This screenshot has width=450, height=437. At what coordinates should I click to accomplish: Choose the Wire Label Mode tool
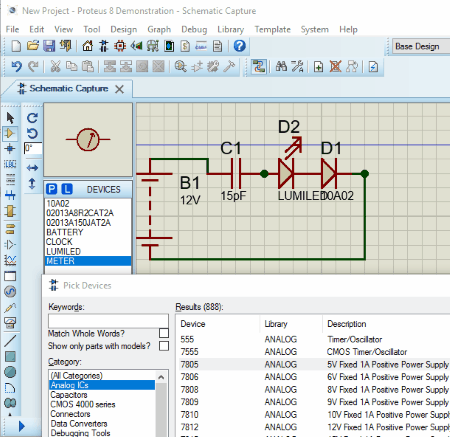(x=10, y=164)
